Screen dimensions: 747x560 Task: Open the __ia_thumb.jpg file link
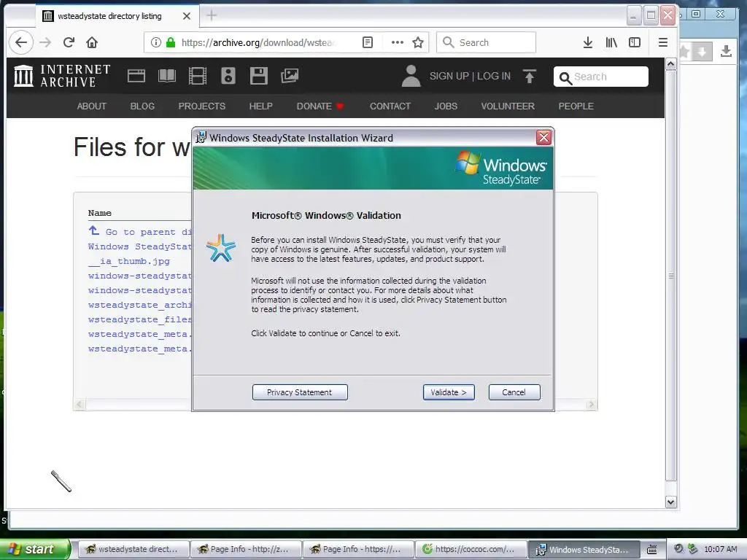point(128,261)
